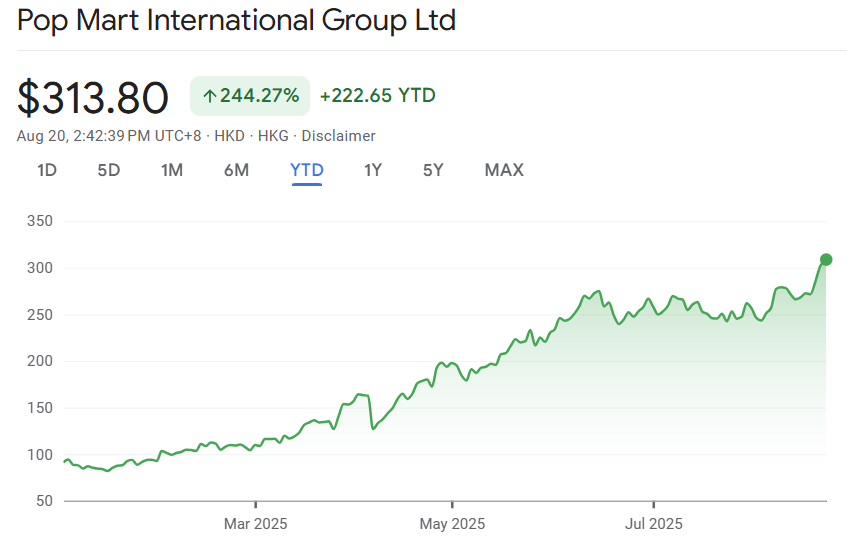Click the HKG exchange label
This screenshot has height=541, width=847.
click(x=273, y=136)
